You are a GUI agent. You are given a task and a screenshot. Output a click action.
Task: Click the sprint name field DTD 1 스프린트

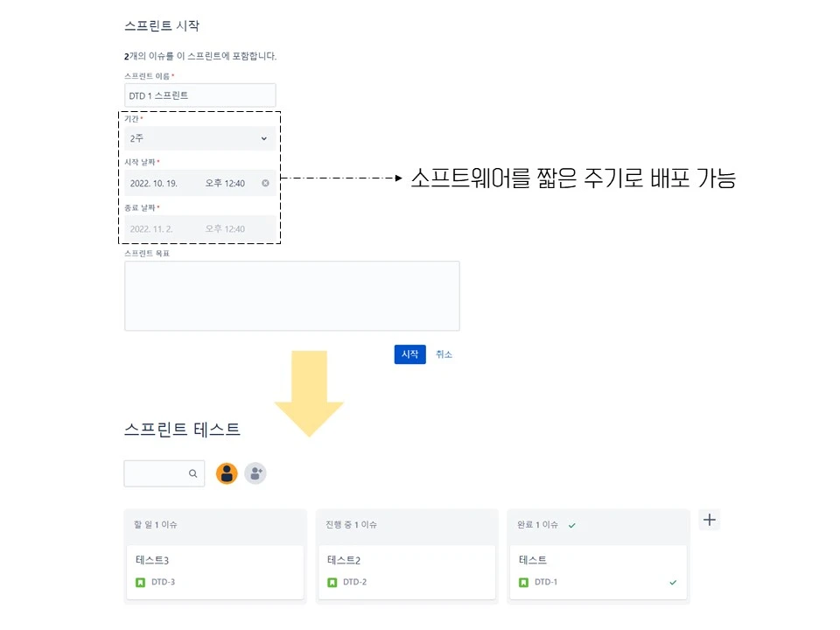(x=199, y=94)
